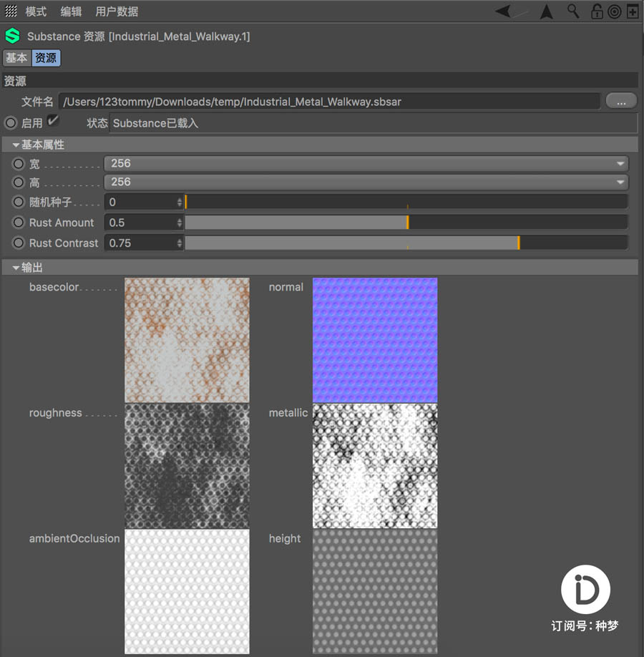
Task: Collapse the 基本属性 section
Action: (x=16, y=145)
